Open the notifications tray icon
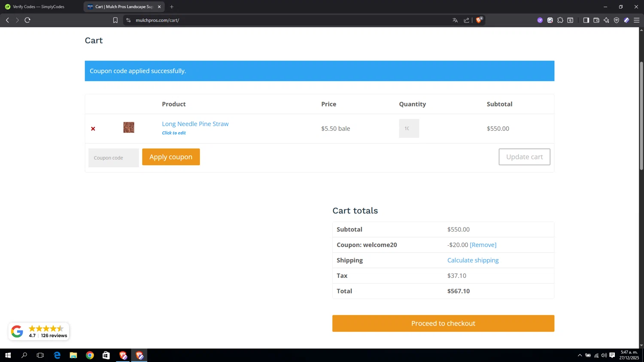This screenshot has width=644, height=362. click(x=612, y=355)
